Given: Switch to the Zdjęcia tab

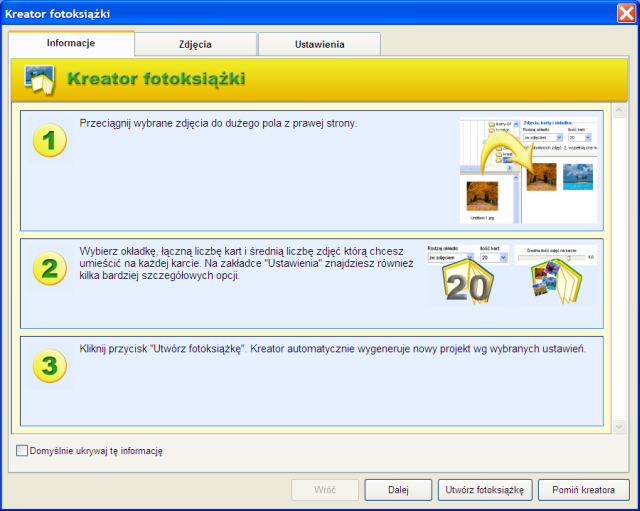Looking at the screenshot, I should [x=195, y=45].
